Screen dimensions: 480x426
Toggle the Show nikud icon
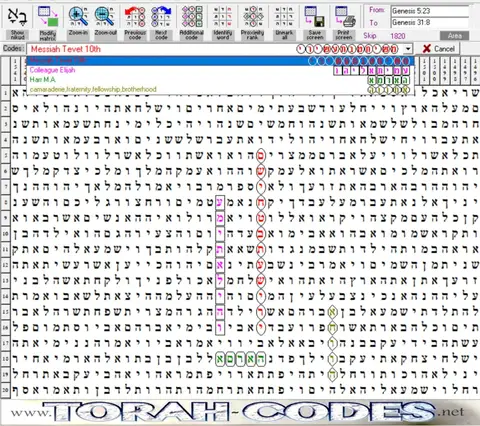[17, 17]
